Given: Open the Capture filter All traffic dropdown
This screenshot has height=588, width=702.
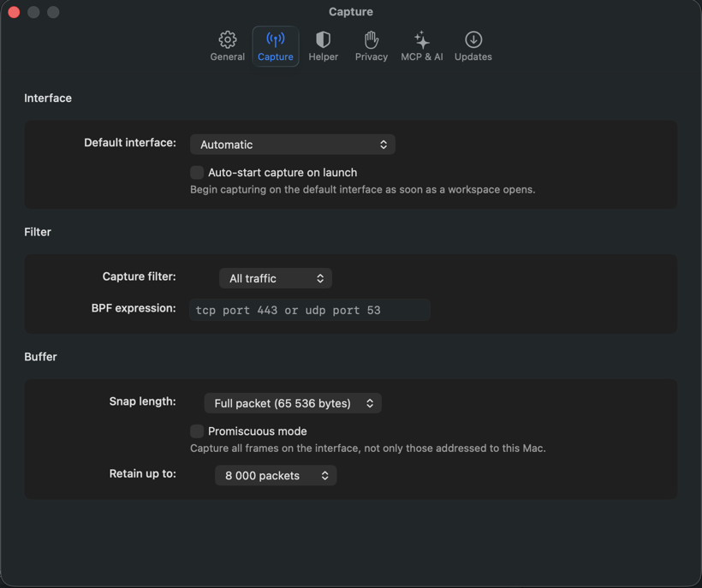Looking at the screenshot, I should point(276,278).
